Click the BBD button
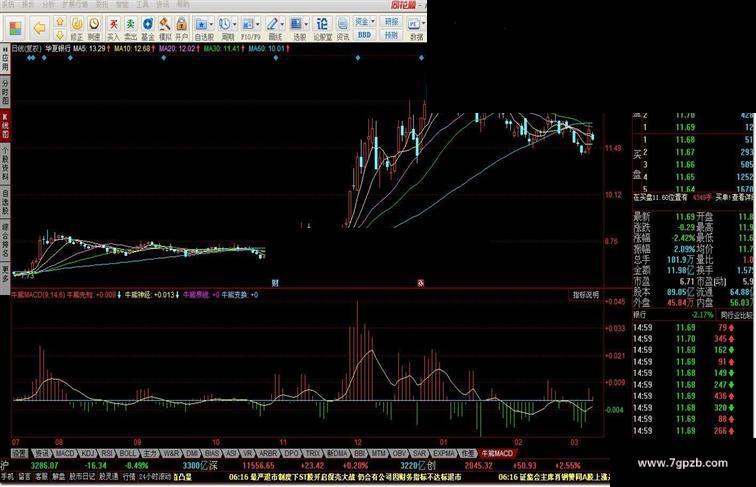The width and height of the screenshot is (756, 487). click(364, 35)
